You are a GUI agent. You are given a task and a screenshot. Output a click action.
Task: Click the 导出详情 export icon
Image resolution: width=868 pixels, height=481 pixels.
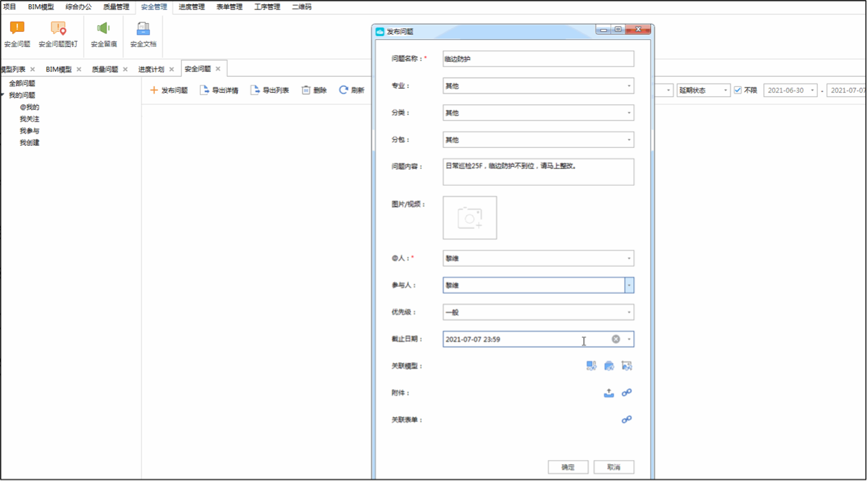click(204, 90)
